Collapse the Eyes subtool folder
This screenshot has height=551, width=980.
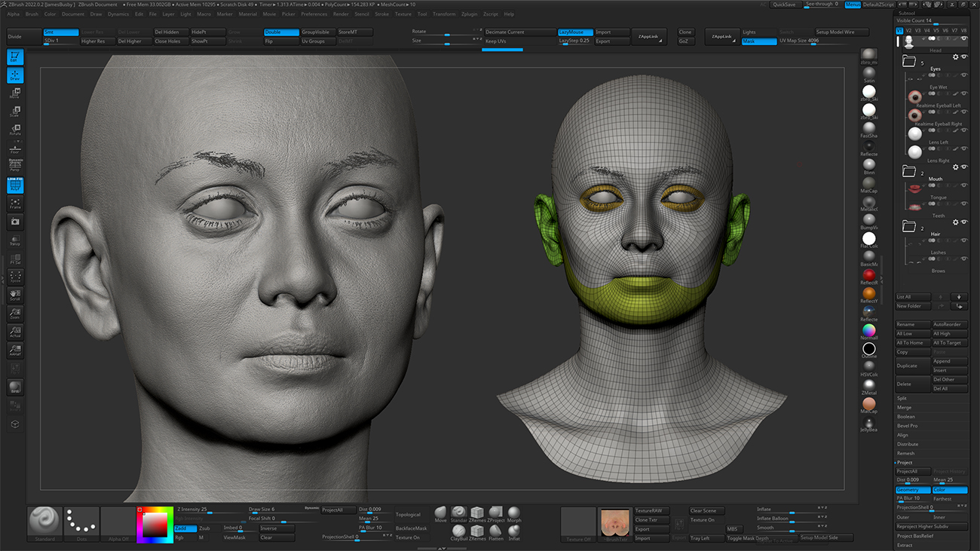[x=908, y=61]
